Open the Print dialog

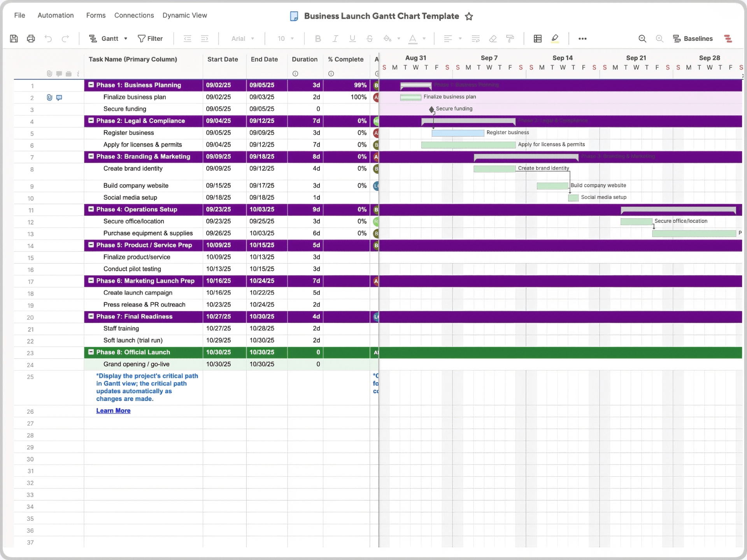(31, 38)
